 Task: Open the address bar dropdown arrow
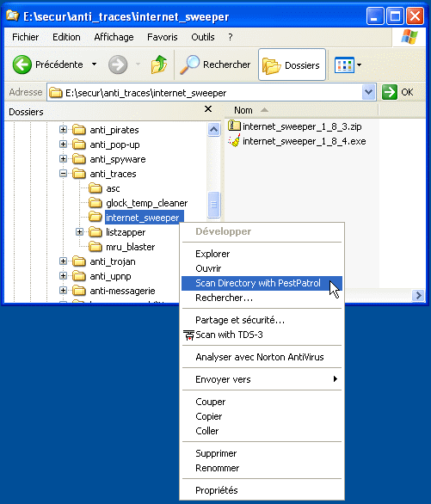(x=368, y=92)
